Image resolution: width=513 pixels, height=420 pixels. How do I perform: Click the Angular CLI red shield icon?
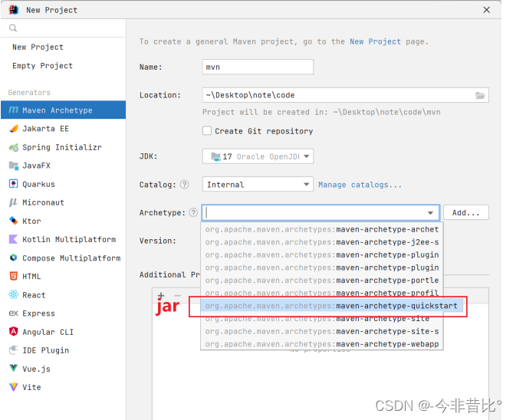[13, 331]
